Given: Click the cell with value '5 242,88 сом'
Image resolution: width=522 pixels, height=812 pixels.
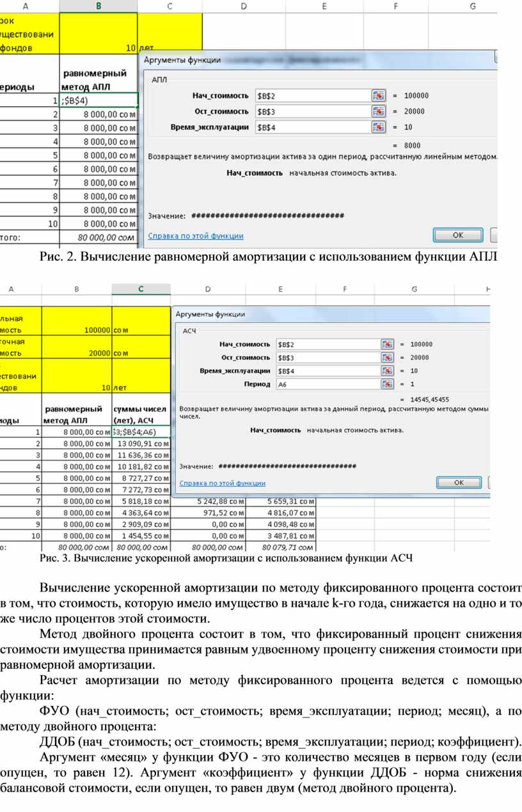Looking at the screenshot, I should 208,501.
